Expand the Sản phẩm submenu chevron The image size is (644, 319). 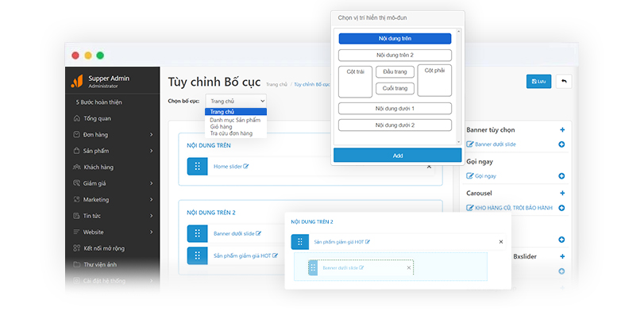coord(151,151)
